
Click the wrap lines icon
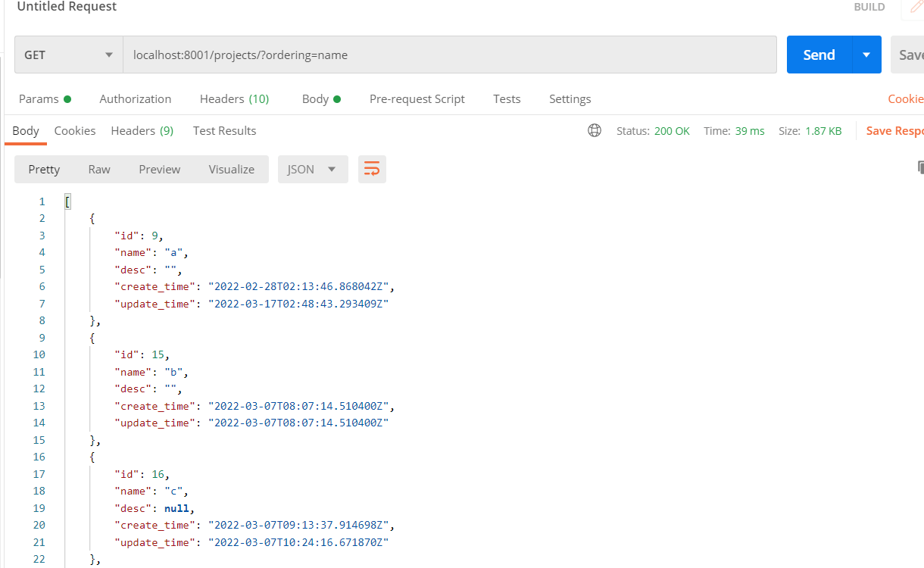tap(372, 170)
